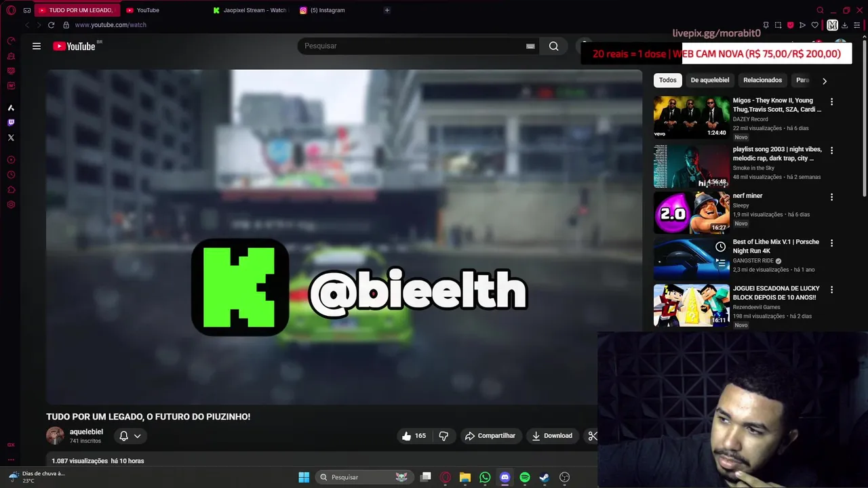The height and width of the screenshot is (488, 868).
Task: Open GX Cleaner in the sidebar
Action: pyautogui.click(x=11, y=56)
